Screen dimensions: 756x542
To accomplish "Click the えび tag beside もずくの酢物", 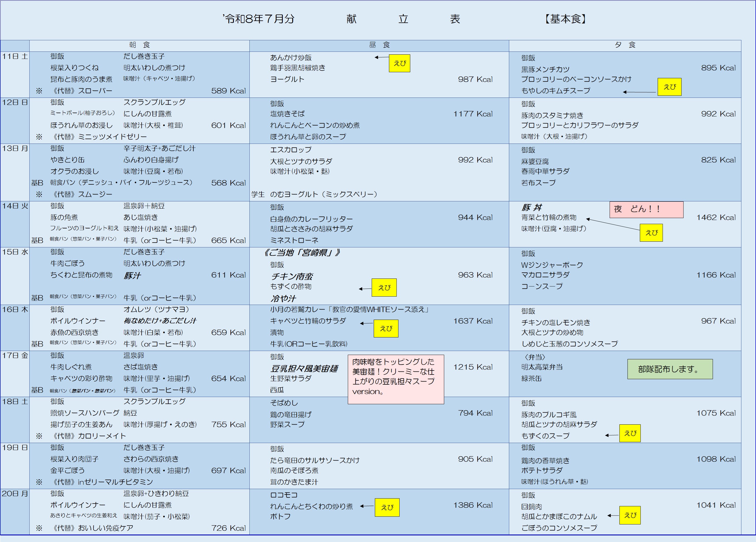I will point(384,287).
